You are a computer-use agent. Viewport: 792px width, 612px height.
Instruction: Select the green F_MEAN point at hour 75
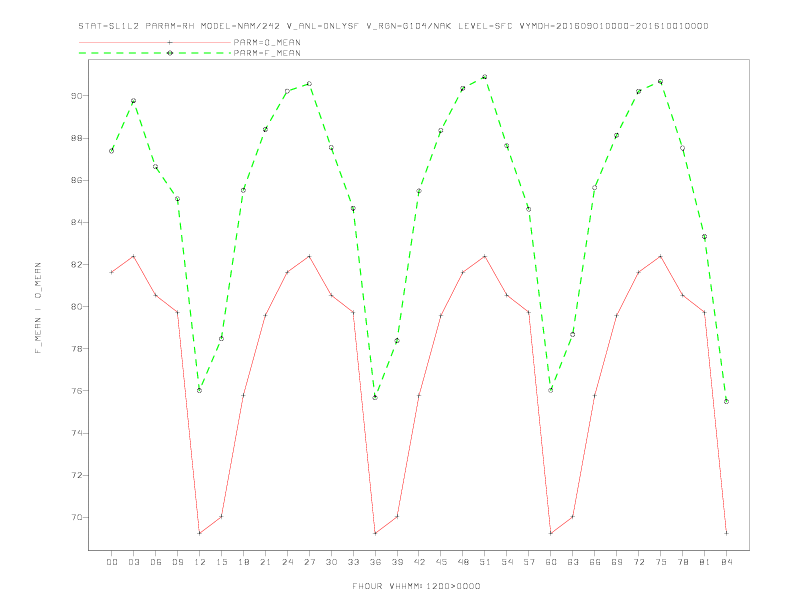(x=661, y=81)
